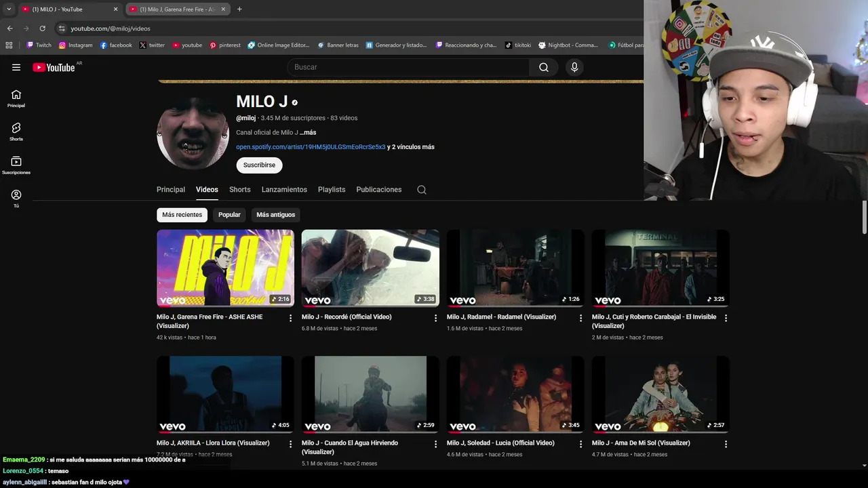Open the twitter bookmark
Viewport: 868px width, 488px height.
click(x=152, y=45)
